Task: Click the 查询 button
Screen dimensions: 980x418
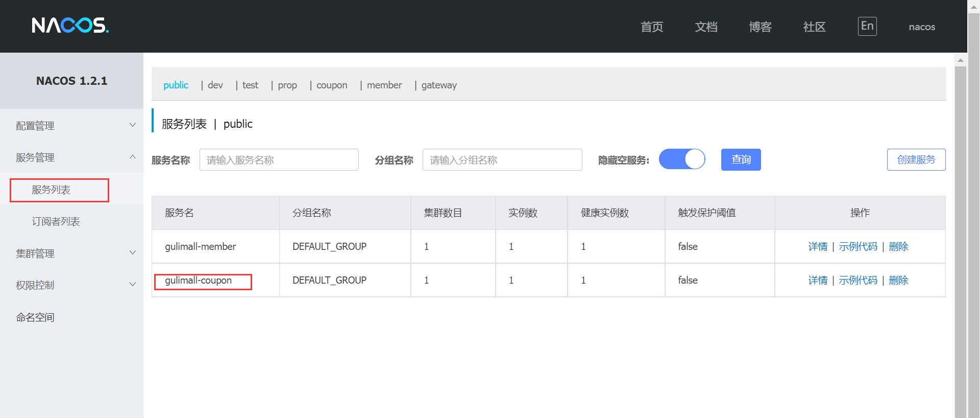Action: pos(741,160)
